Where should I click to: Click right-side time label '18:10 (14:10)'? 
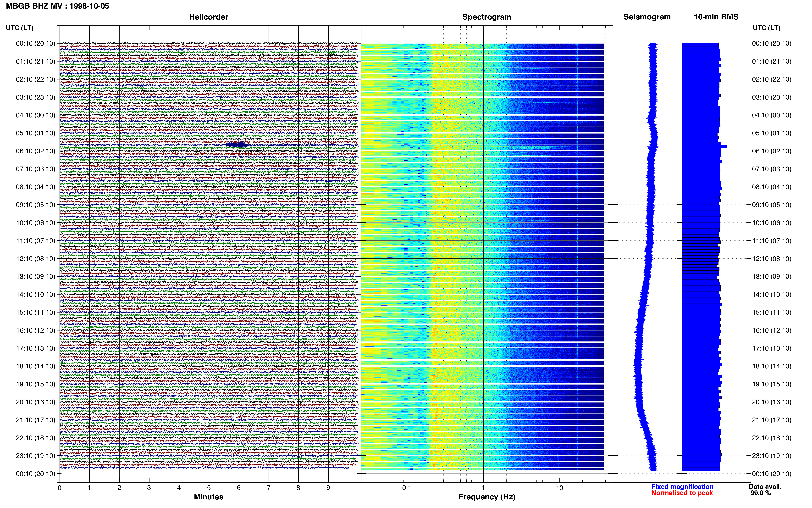pos(772,366)
